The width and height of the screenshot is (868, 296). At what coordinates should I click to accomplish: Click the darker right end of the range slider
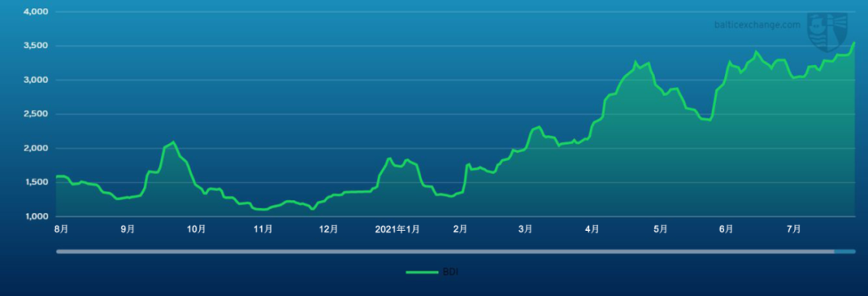coord(845,252)
